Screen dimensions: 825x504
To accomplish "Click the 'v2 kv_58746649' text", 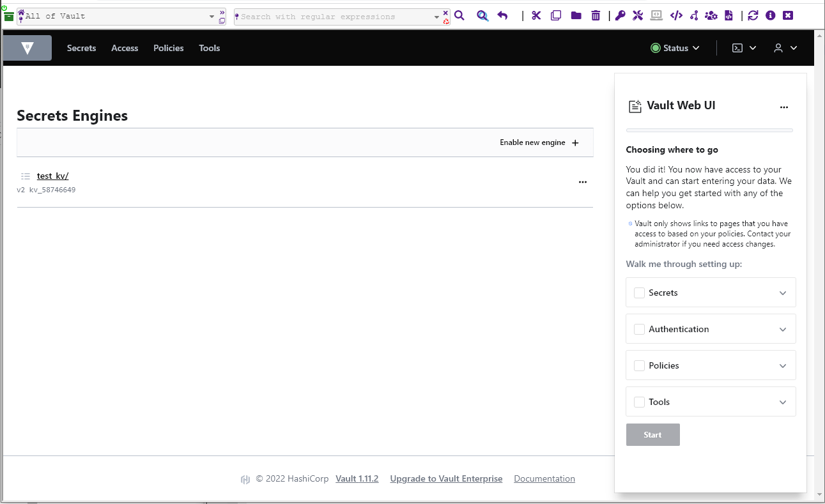I will point(46,190).
